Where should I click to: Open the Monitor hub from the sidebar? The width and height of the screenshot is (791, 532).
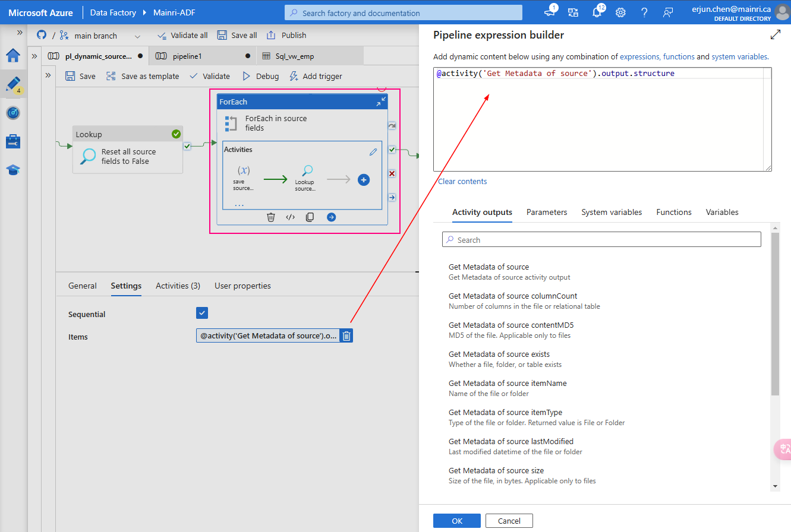12,113
